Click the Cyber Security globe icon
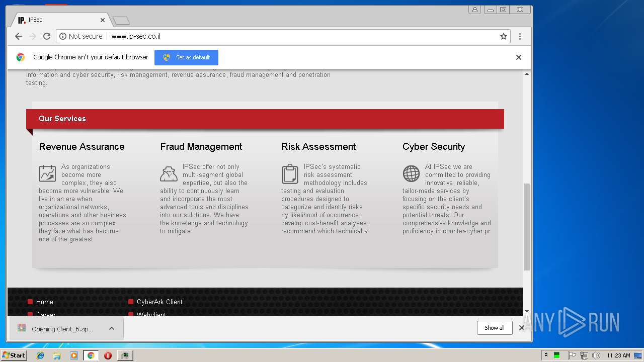This screenshot has height=362, width=644. 411,173
